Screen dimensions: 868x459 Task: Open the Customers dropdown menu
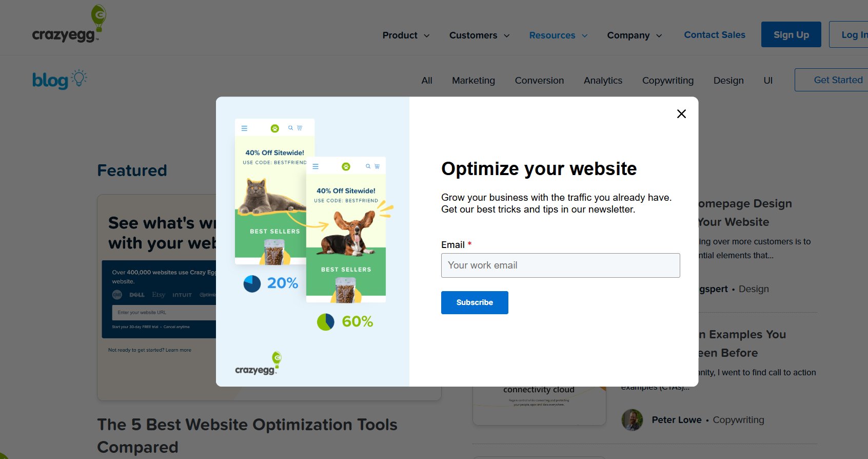479,35
